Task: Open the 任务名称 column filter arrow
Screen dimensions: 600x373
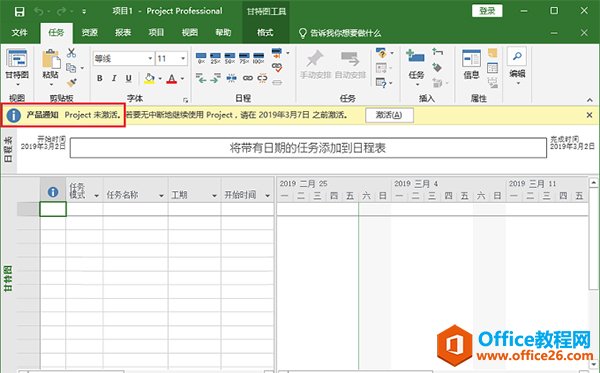Action: pos(161,195)
